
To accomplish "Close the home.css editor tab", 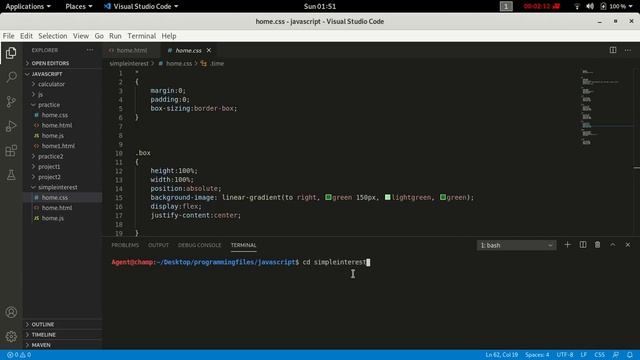I will point(209,50).
